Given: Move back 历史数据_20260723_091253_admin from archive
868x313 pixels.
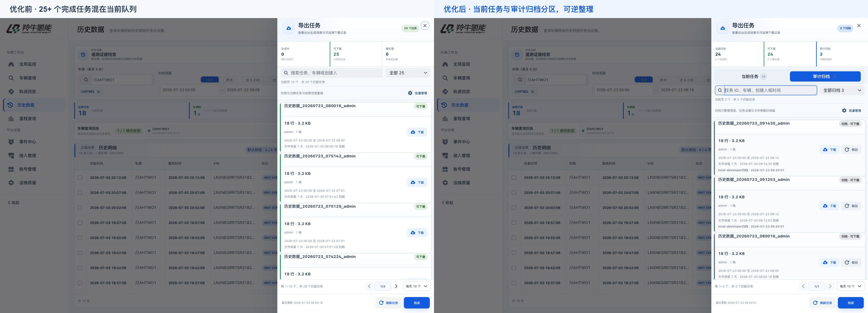Looking at the screenshot, I should [851, 206].
